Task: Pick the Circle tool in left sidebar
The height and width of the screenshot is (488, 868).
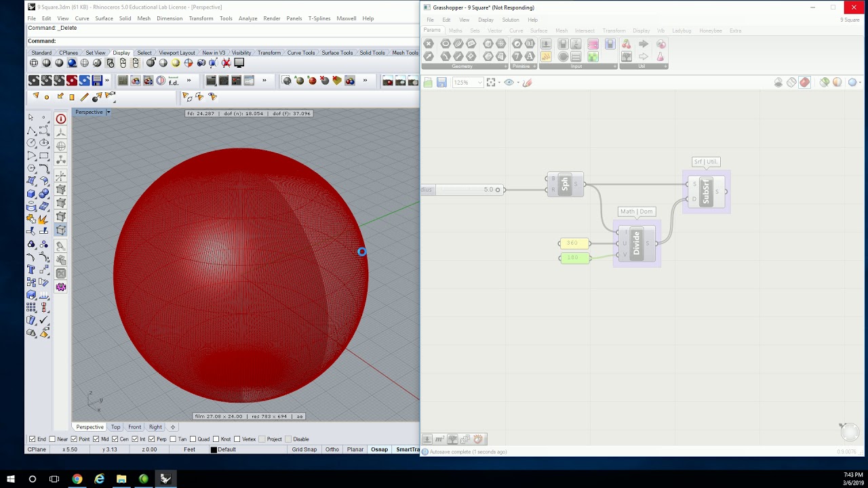Action: pos(31,142)
